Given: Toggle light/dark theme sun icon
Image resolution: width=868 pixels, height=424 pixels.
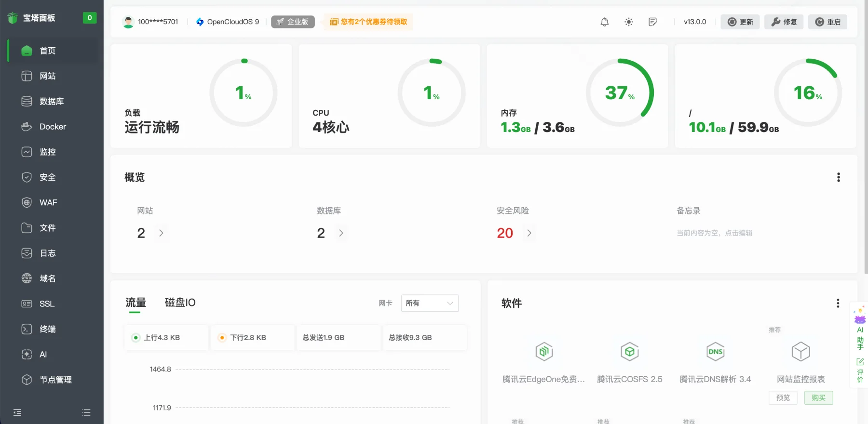Looking at the screenshot, I should click(629, 22).
